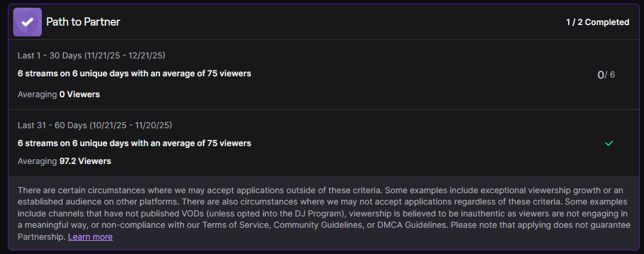Click the 1 / 2 Completed status
Image resolution: width=644 pixels, height=254 pixels.
tap(597, 22)
